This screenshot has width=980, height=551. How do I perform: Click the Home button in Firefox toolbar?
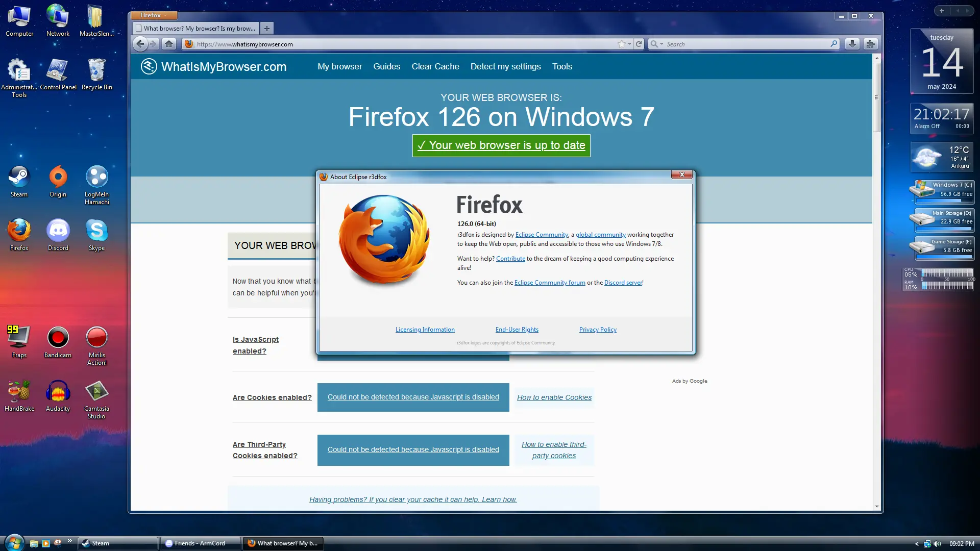click(x=169, y=44)
